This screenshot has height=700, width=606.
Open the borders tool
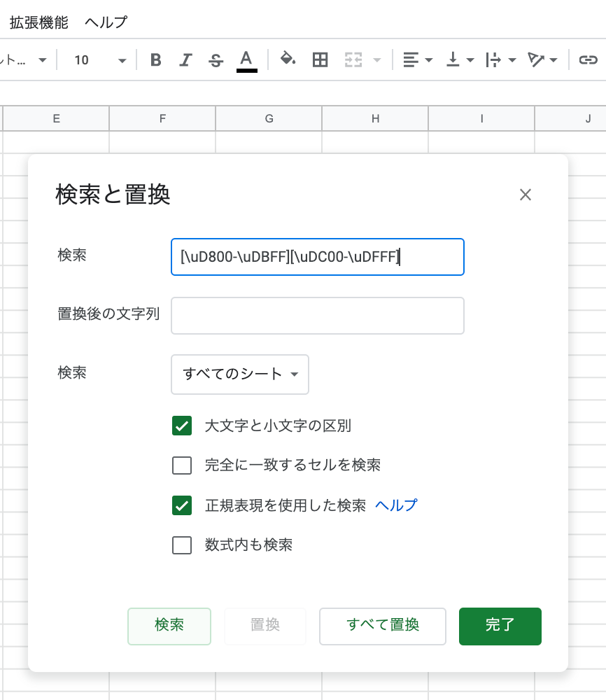320,60
